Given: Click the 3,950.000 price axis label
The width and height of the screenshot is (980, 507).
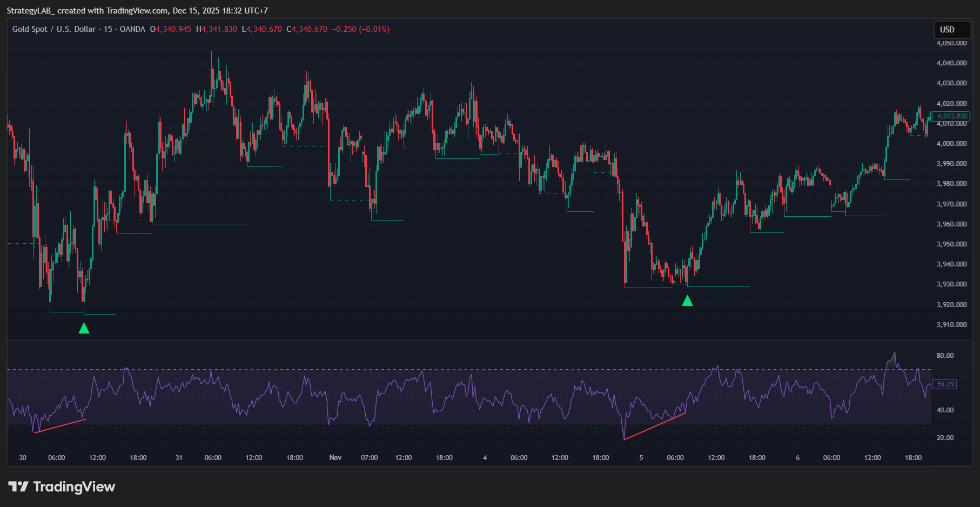Looking at the screenshot, I should (x=951, y=244).
